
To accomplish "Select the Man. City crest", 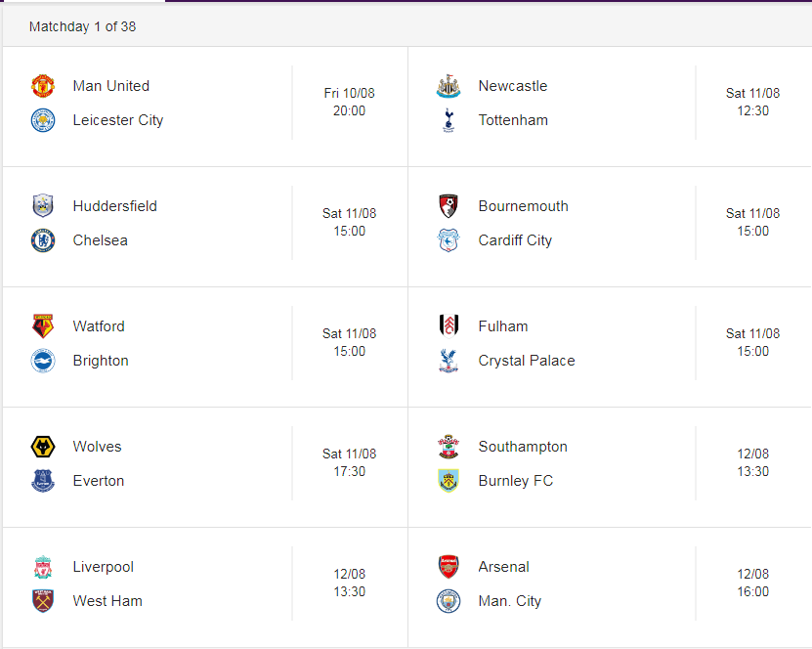I will [449, 601].
